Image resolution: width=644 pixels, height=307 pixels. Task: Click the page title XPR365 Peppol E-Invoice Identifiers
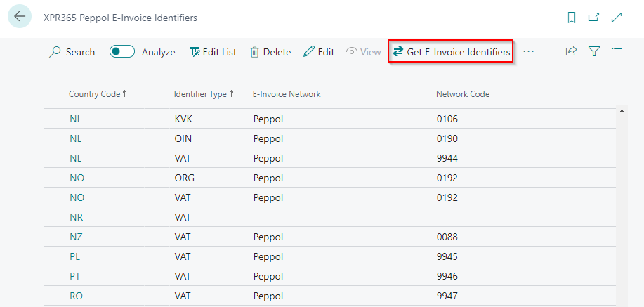(x=120, y=18)
